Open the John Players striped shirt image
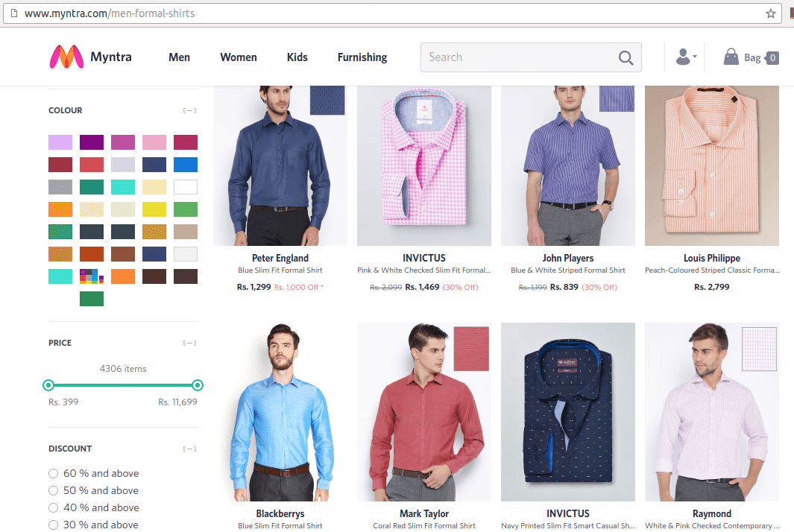The height and width of the screenshot is (532, 794). tap(567, 165)
